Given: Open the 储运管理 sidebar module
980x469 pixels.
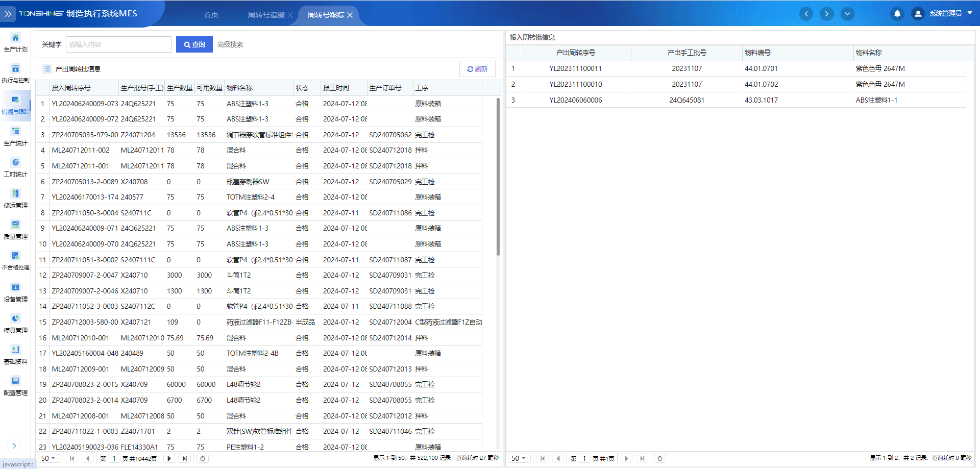Looking at the screenshot, I should (15, 194).
